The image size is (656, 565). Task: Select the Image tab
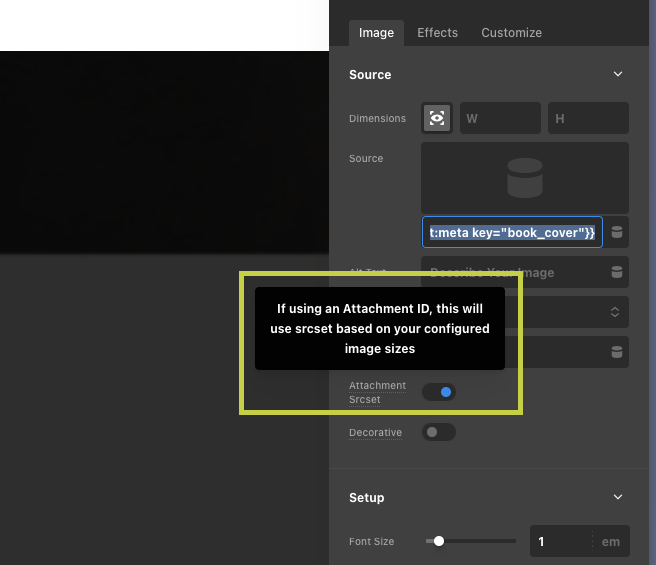(x=376, y=33)
